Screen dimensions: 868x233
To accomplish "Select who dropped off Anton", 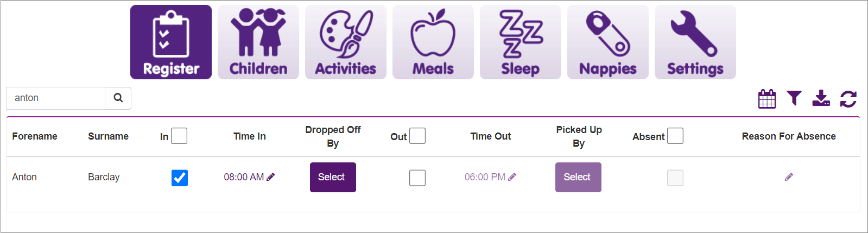I will pos(333,177).
